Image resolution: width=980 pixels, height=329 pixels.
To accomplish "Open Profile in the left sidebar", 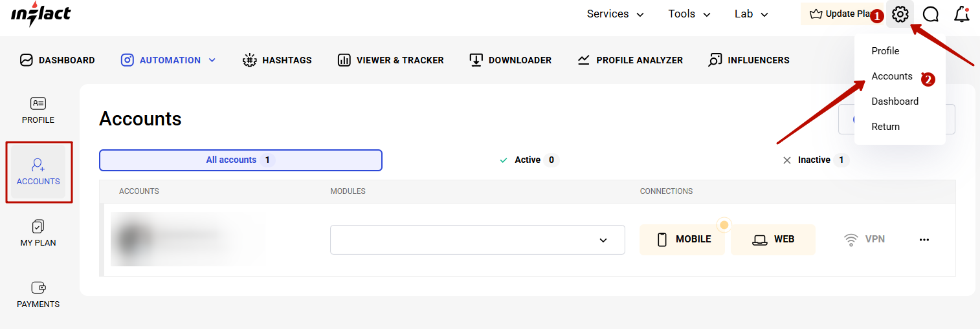I will 38,111.
